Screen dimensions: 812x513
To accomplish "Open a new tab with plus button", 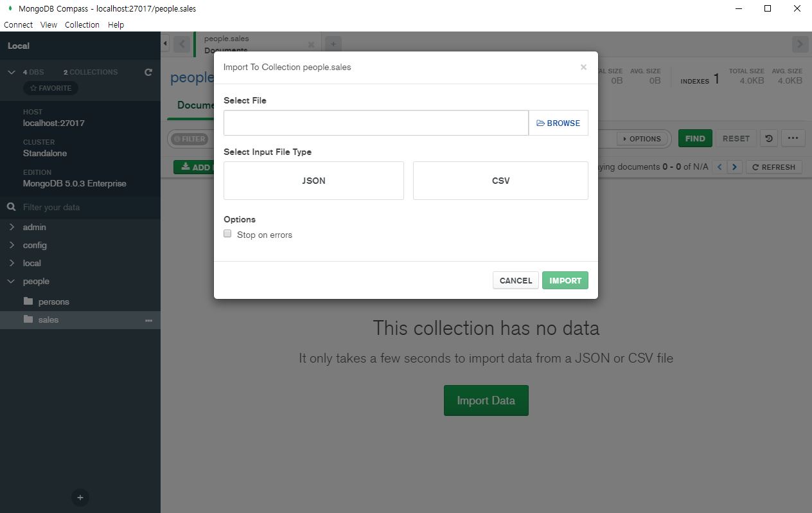I will coord(333,44).
